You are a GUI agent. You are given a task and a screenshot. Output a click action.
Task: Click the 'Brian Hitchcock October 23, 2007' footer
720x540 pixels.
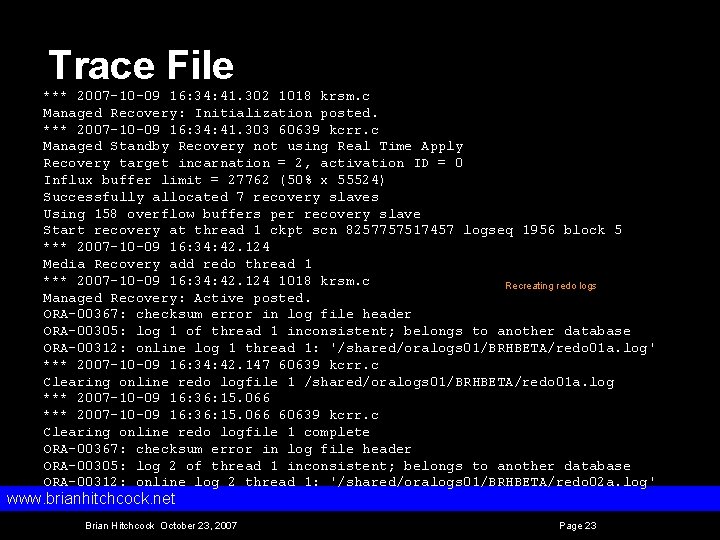161,525
